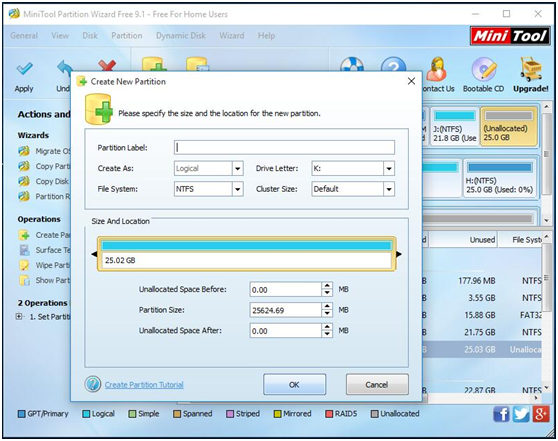
Task: Click the Create Partition operation icon
Action: tap(24, 235)
